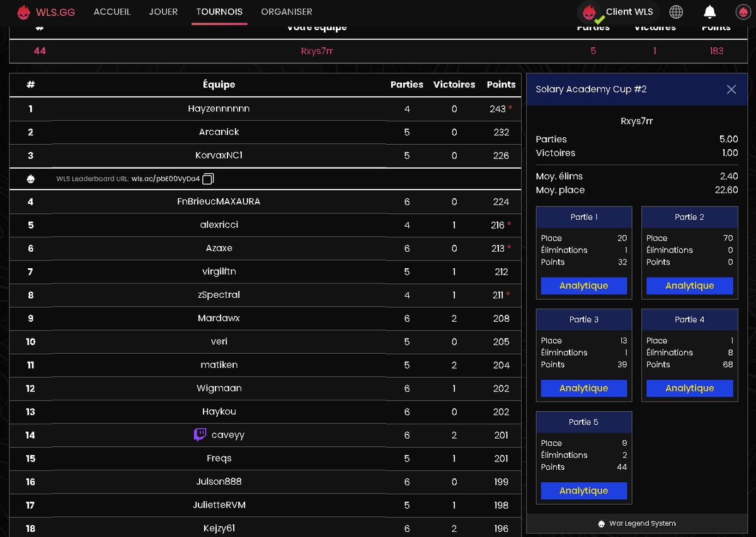Go to the ACCUEIL menu
The image size is (756, 537).
tap(112, 12)
